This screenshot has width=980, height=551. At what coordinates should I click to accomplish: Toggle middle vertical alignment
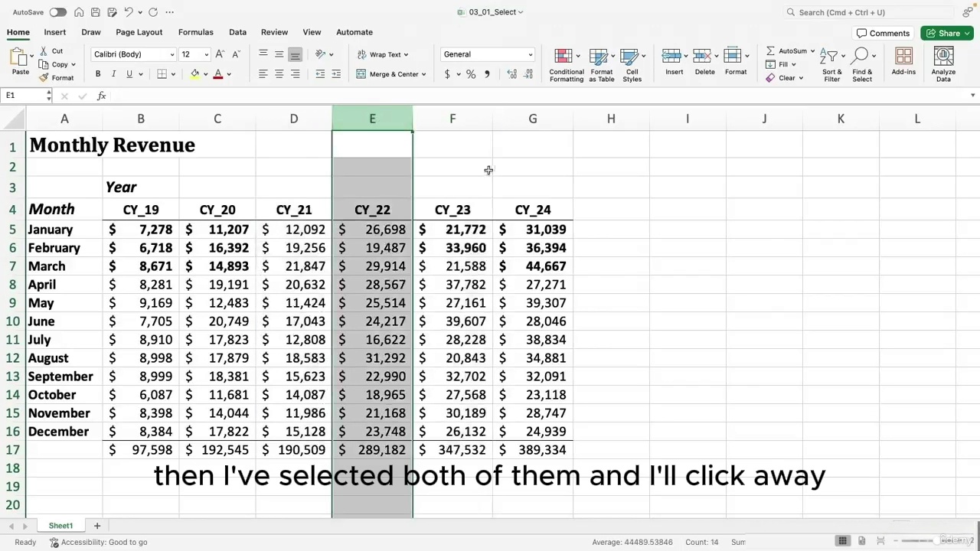(x=279, y=54)
